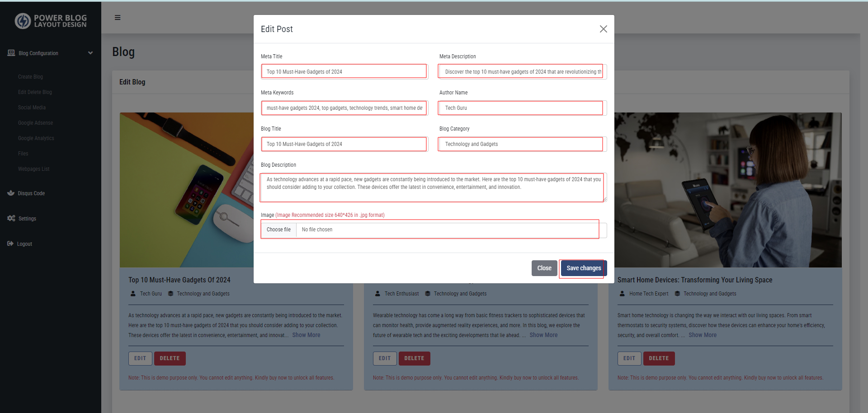The height and width of the screenshot is (413, 868).
Task: Click the Blog Configuration monitor icon
Action: (11, 53)
